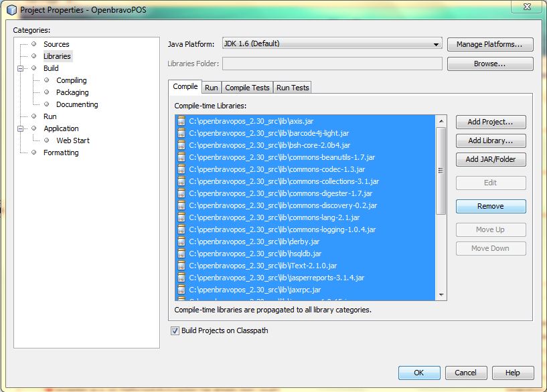Click the jar icon beside commons-digester-1.7.jar
The height and width of the screenshot is (392, 547).
click(x=181, y=193)
